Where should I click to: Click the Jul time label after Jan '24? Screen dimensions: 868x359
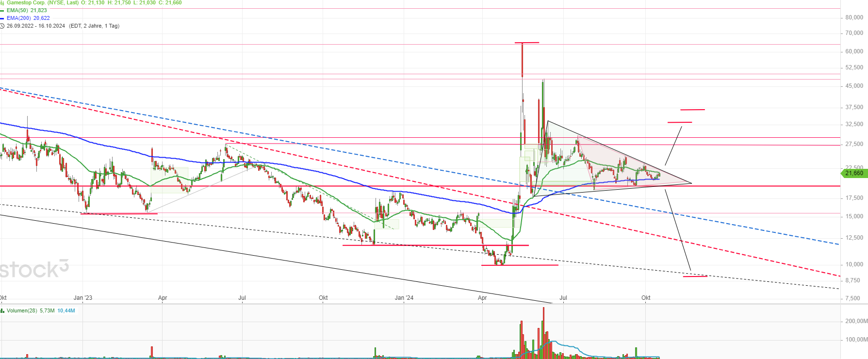pos(563,298)
